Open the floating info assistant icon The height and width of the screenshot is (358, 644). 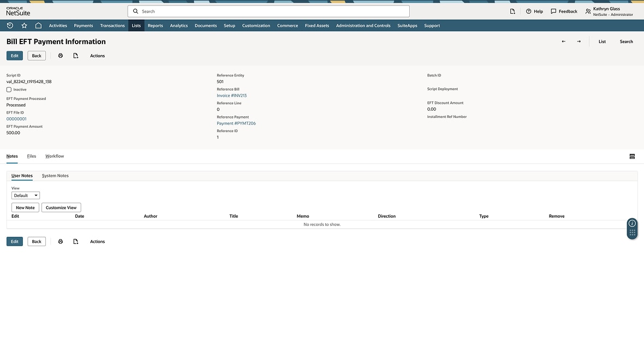click(x=632, y=223)
